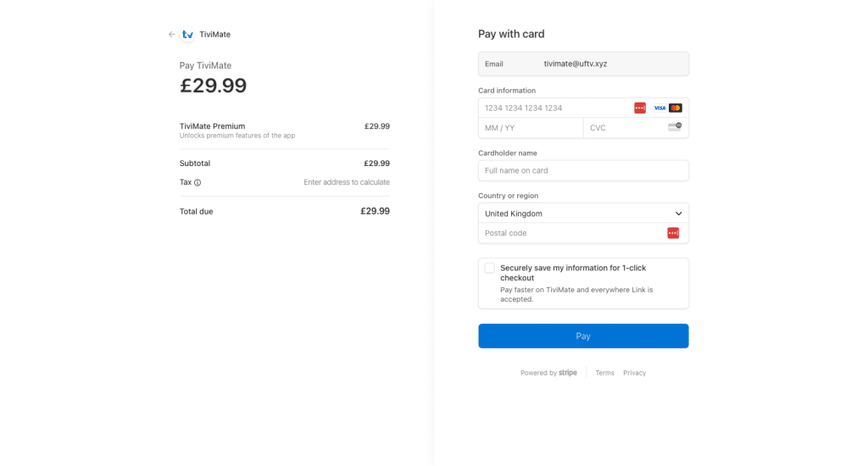
Task: Click the Visa card brand icon
Action: pyautogui.click(x=659, y=108)
